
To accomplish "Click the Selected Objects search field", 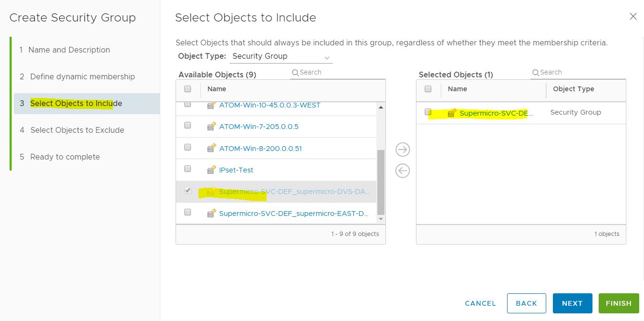I will (582, 73).
